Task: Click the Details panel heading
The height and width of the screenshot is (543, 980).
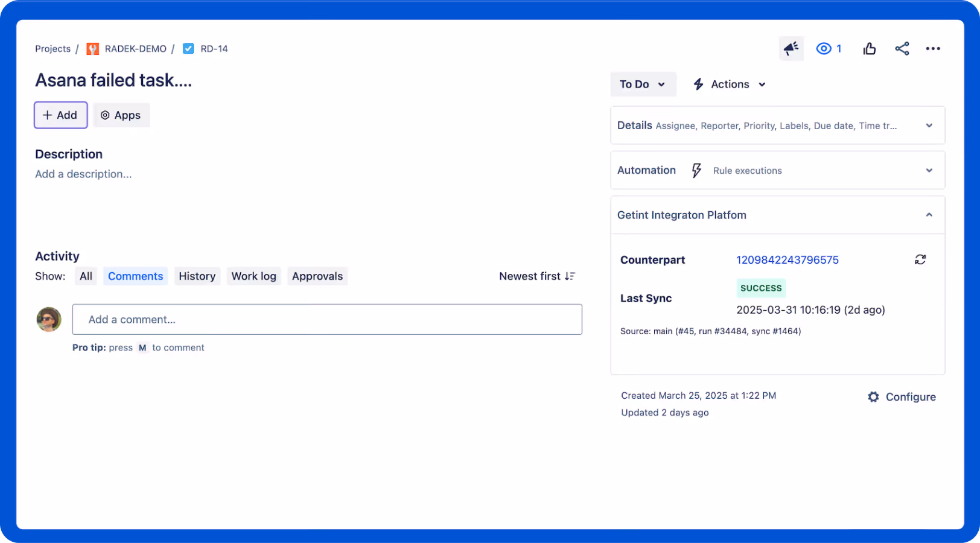Action: pos(634,125)
